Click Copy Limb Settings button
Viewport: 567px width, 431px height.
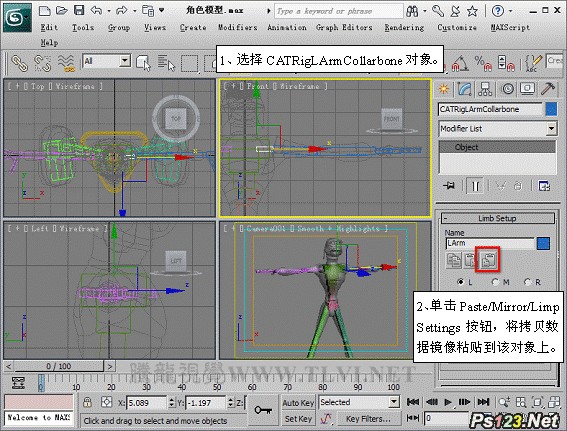pos(454,260)
